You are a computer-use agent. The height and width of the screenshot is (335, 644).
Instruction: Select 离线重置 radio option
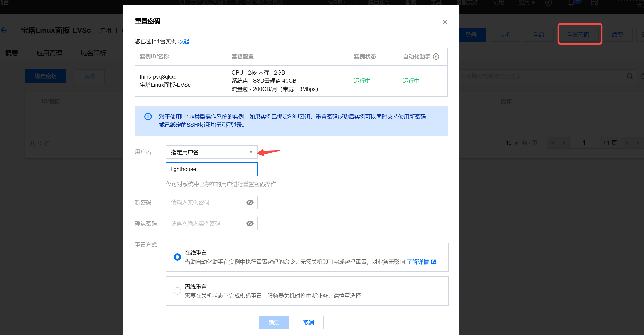(177, 291)
